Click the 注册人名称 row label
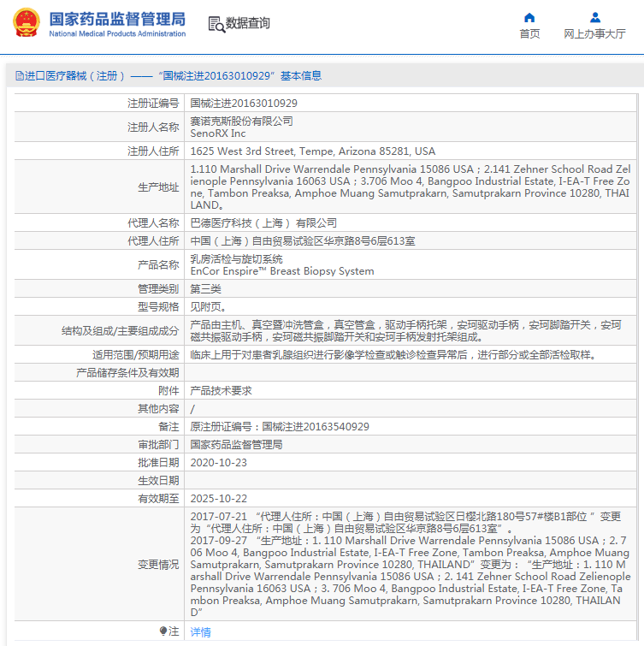The height and width of the screenshot is (646, 644). [153, 127]
